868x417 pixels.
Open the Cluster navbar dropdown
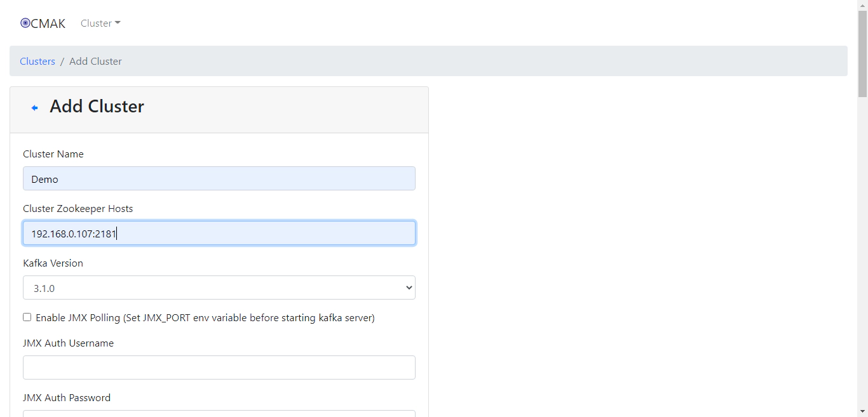[100, 23]
